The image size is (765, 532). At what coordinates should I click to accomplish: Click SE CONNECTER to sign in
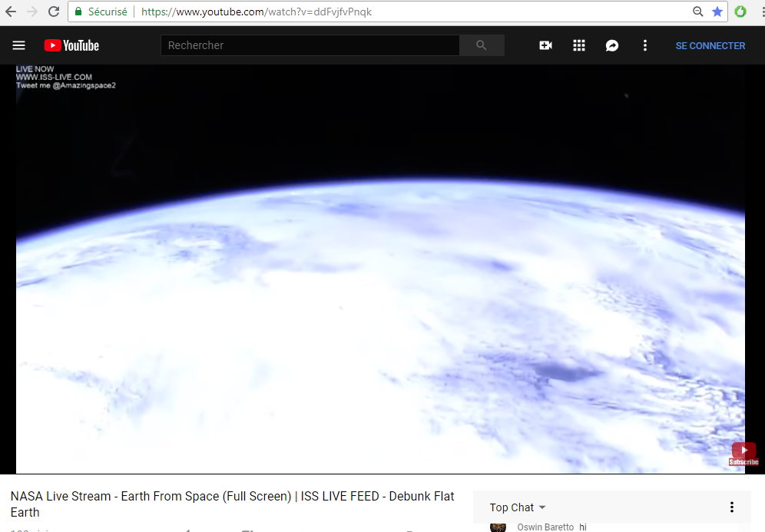pos(710,46)
